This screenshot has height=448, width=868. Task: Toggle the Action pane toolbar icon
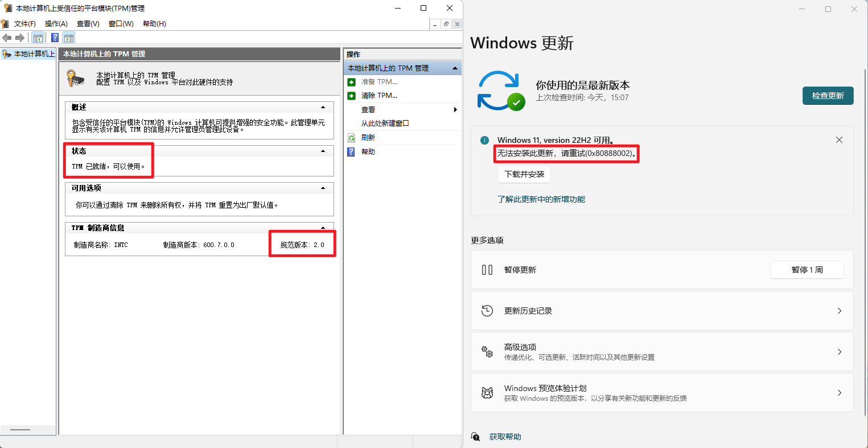point(69,38)
